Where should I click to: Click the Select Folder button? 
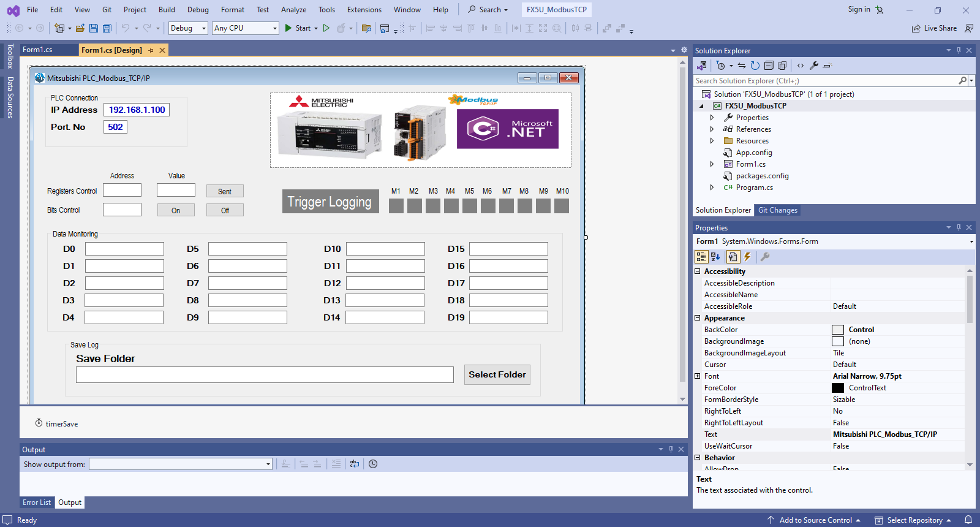pyautogui.click(x=497, y=374)
